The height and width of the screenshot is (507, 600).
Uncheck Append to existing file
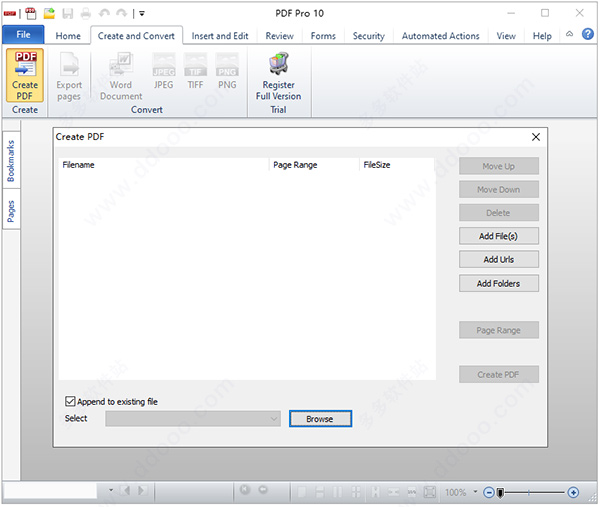click(70, 401)
